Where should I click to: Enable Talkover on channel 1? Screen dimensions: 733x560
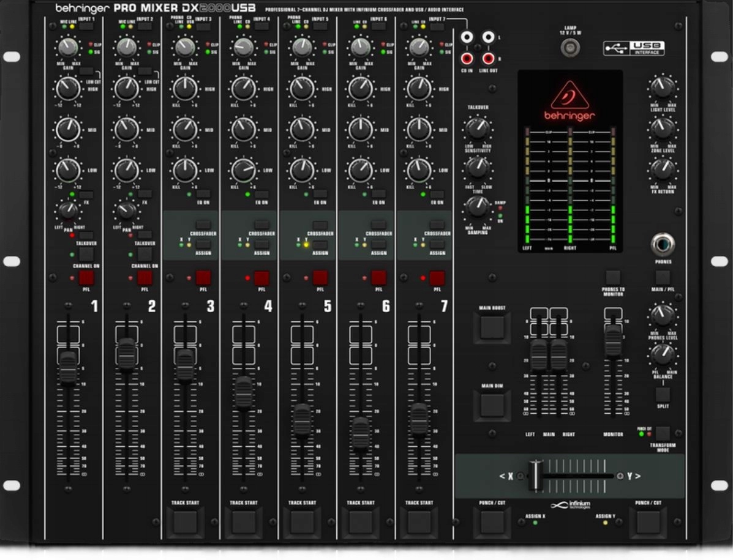coord(86,234)
